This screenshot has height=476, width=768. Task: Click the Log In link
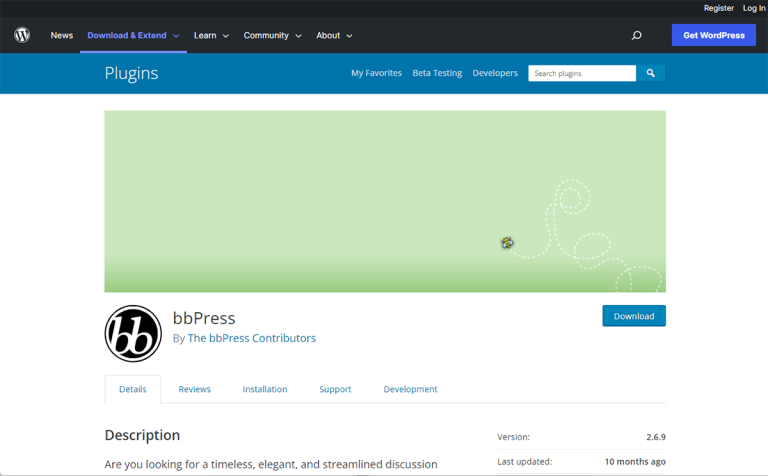coord(753,8)
